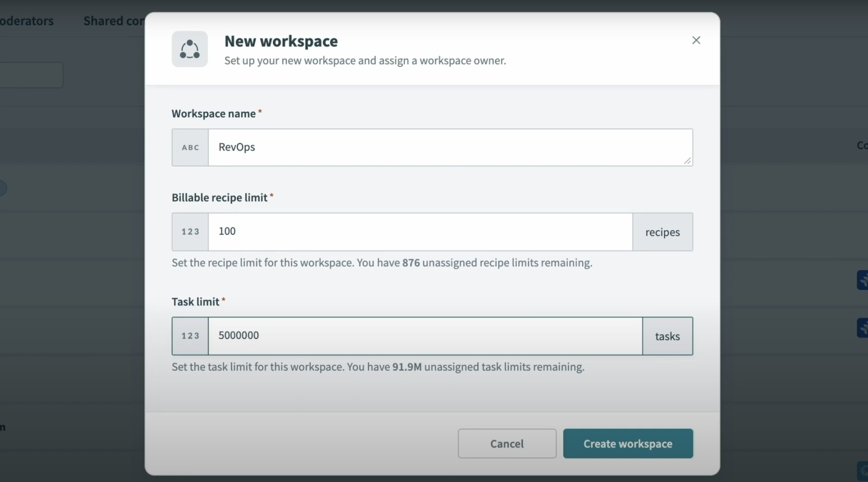
Task: Click the 'tasks' unit label
Action: point(667,336)
